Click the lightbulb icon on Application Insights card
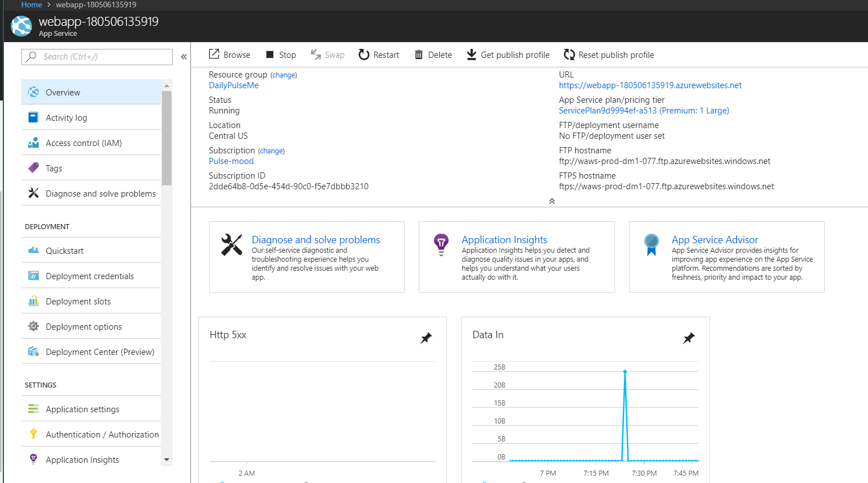The height and width of the screenshot is (483, 868). tap(441, 245)
